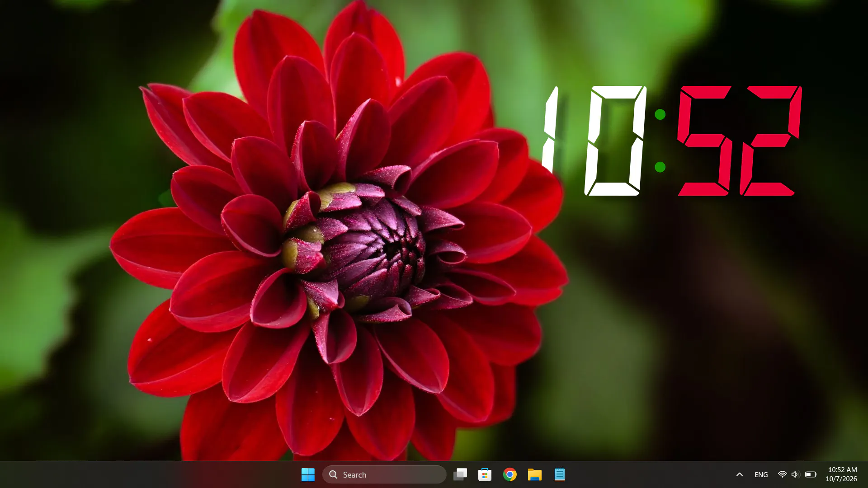Check the battery status icon
This screenshot has height=488, width=868.
pos(811,474)
